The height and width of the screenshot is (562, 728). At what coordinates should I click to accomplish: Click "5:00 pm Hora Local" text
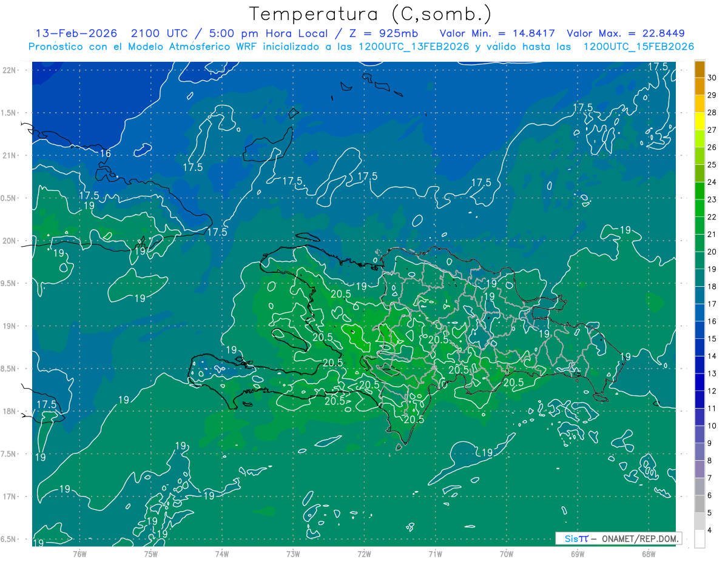(268, 33)
